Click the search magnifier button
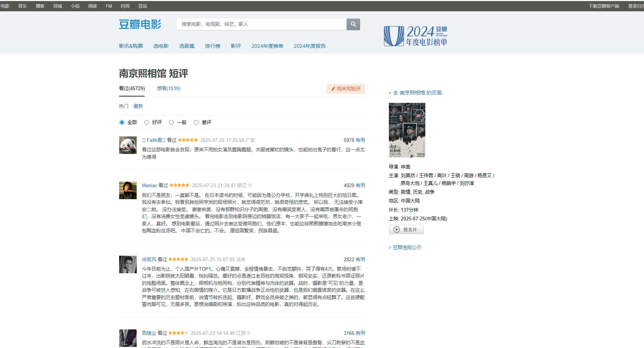644x348 pixels. pos(353,24)
